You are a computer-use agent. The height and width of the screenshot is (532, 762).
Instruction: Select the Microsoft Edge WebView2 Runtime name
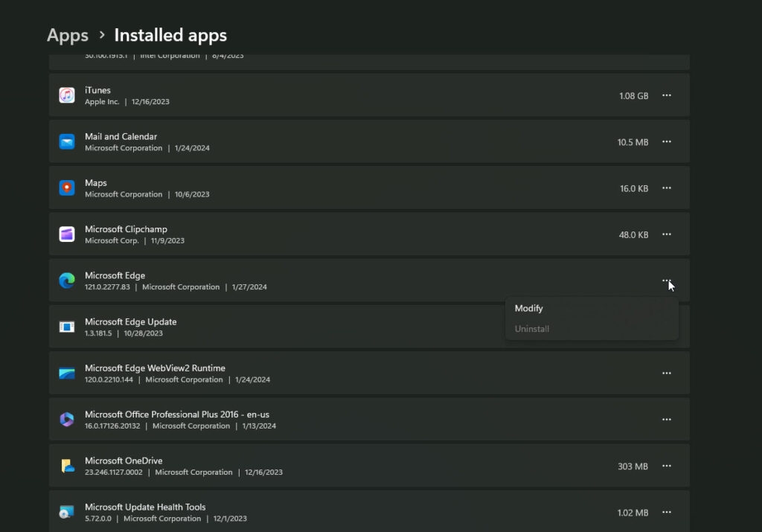pyautogui.click(x=155, y=368)
